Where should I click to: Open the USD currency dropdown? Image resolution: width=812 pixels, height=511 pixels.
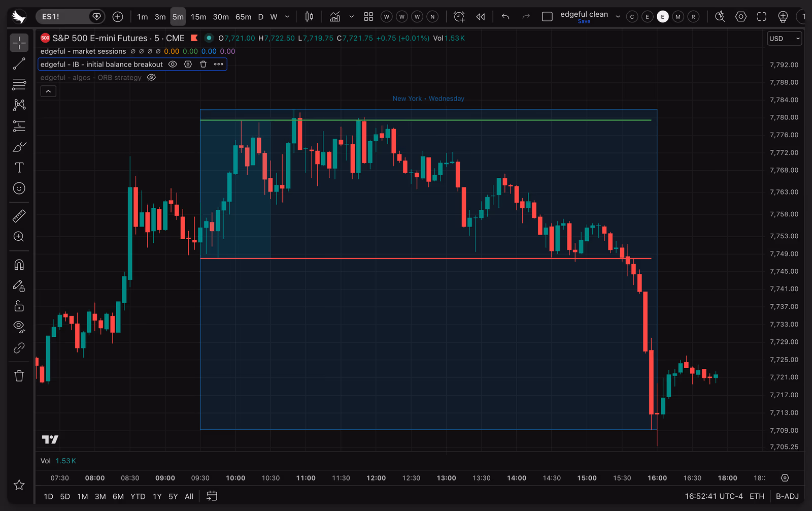coord(784,39)
